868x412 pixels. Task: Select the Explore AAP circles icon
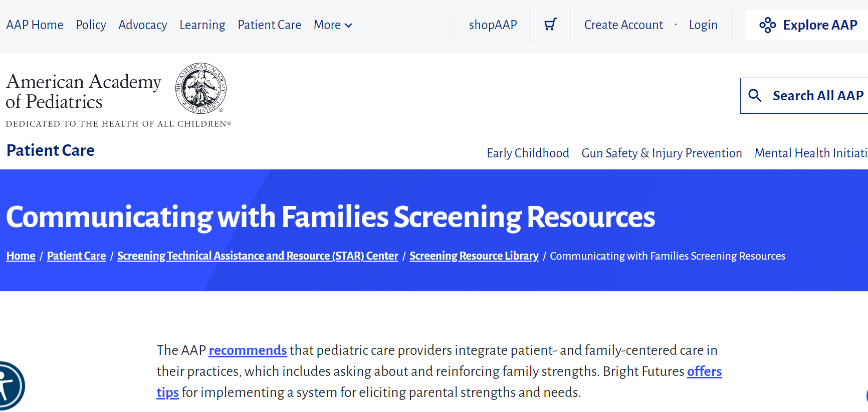tap(767, 25)
